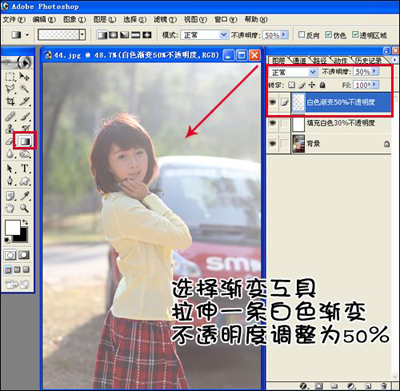Select the Move tool
This screenshot has height=391, width=400.
(x=24, y=77)
